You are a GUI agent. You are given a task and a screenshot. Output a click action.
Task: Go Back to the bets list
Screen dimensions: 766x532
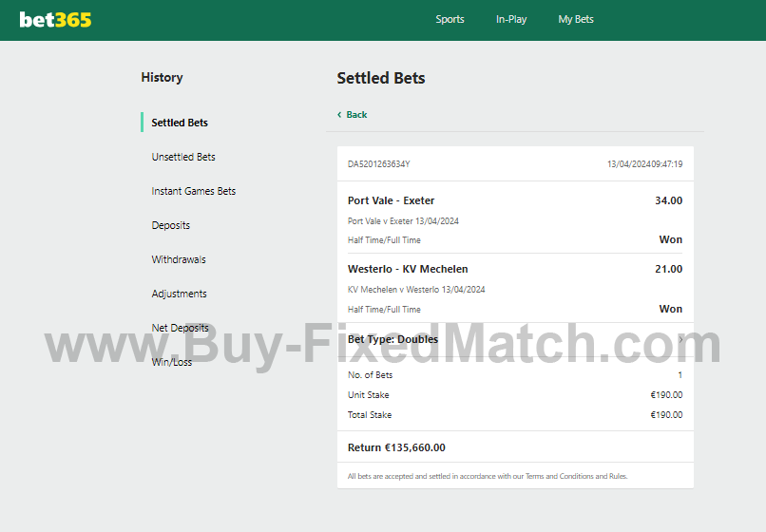(x=356, y=114)
